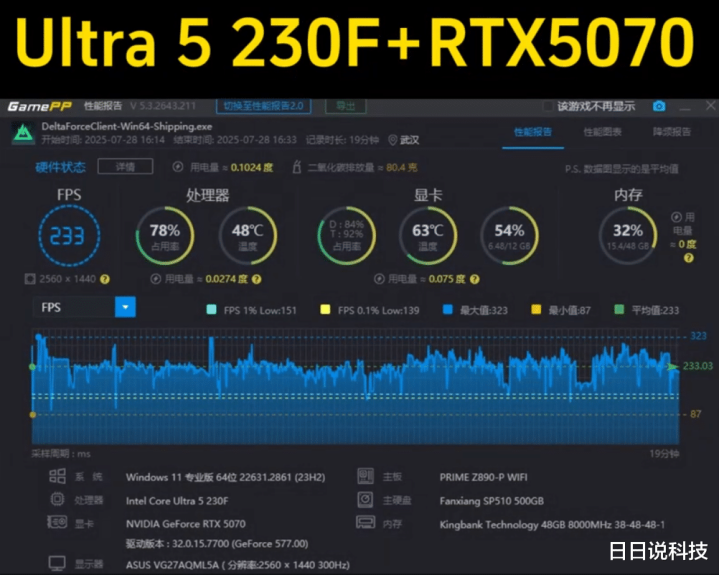This screenshot has width=719, height=575.
Task: Click PRIME Z890-P WIFI text
Action: coord(483,477)
